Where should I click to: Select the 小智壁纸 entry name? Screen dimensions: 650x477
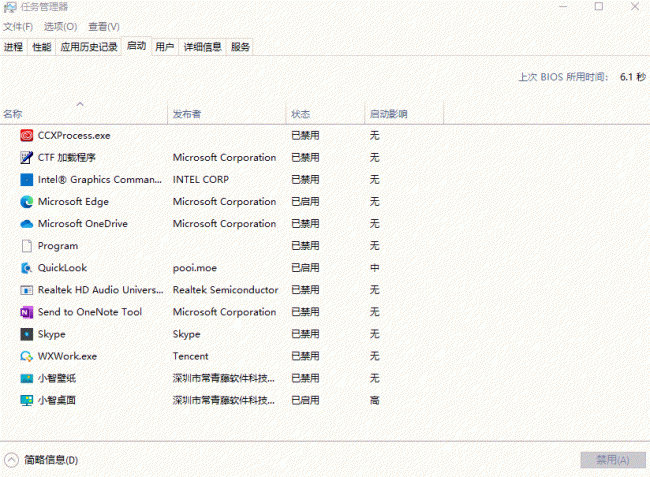(57, 378)
